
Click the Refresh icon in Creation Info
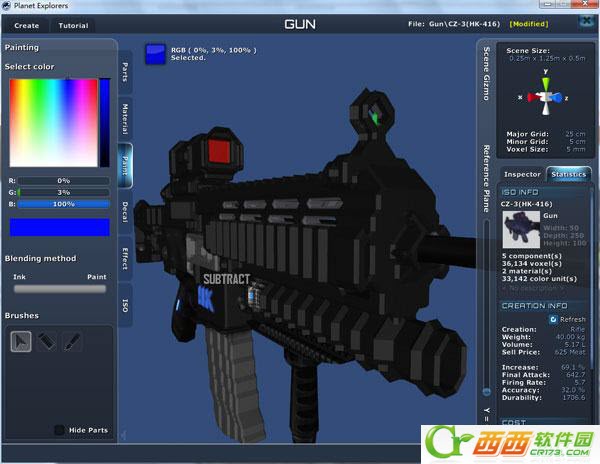click(x=553, y=319)
